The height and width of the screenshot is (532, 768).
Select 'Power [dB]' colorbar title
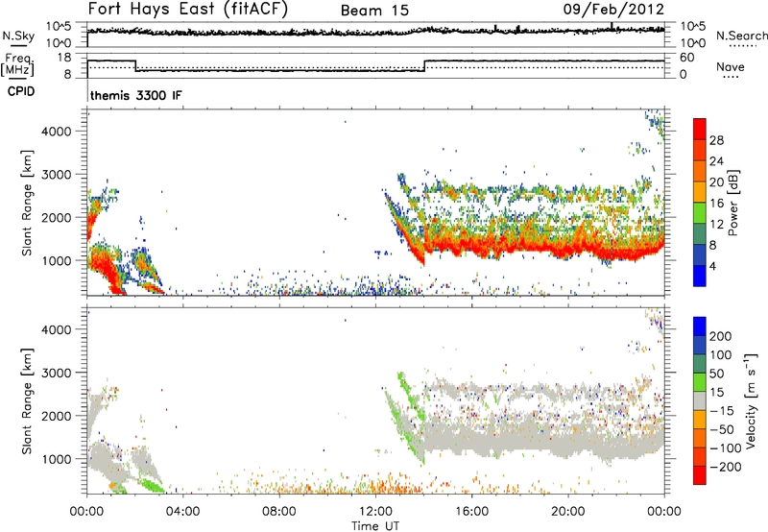point(733,203)
